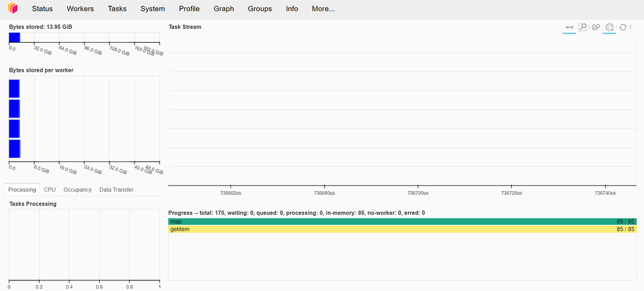
Task: Open the Tasks page
Action: point(117,9)
